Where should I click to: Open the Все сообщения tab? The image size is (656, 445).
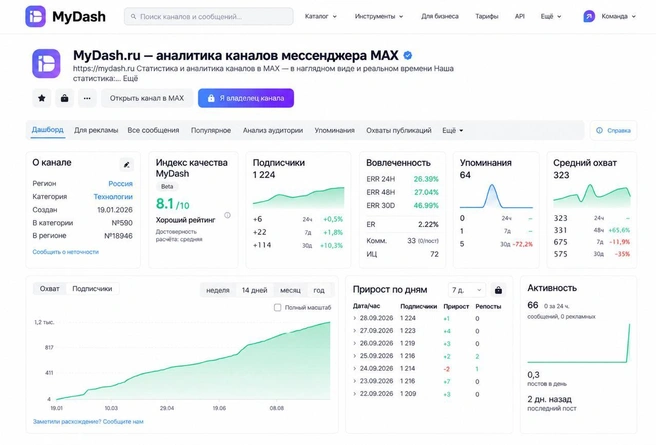pyautogui.click(x=153, y=130)
